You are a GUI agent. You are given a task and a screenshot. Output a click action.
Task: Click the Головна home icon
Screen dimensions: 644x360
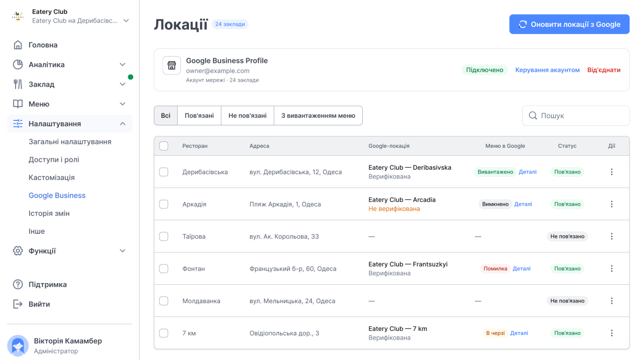click(18, 45)
